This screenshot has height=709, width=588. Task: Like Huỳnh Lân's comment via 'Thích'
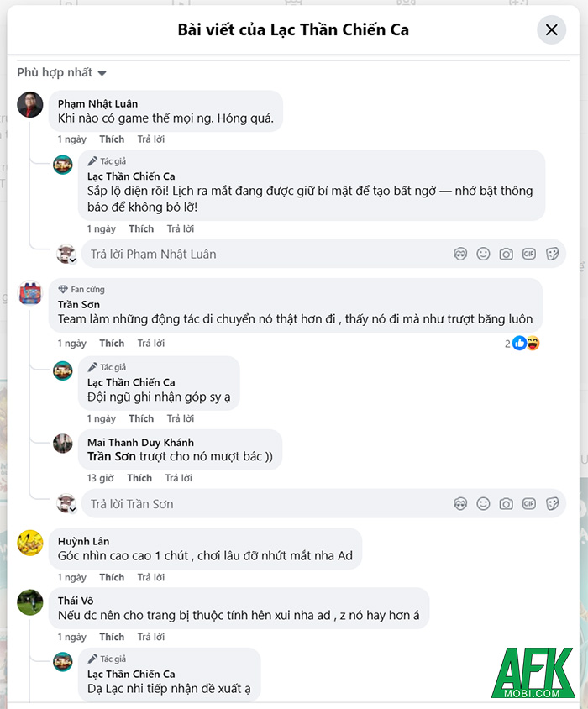point(112,577)
